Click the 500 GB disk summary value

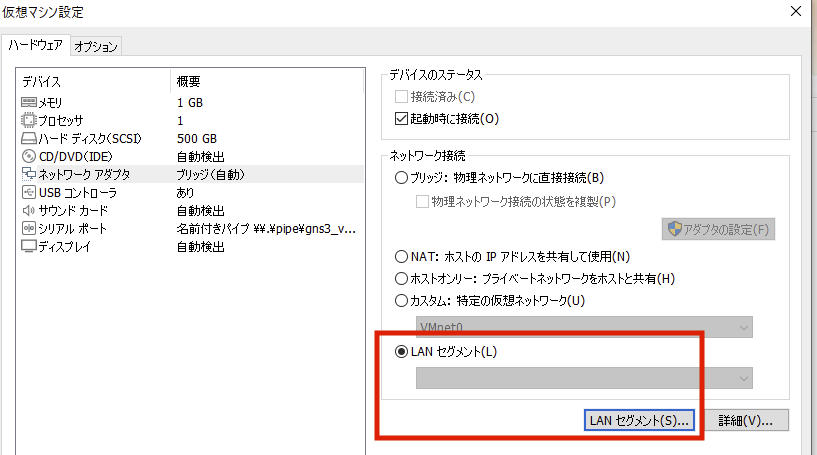[197, 139]
